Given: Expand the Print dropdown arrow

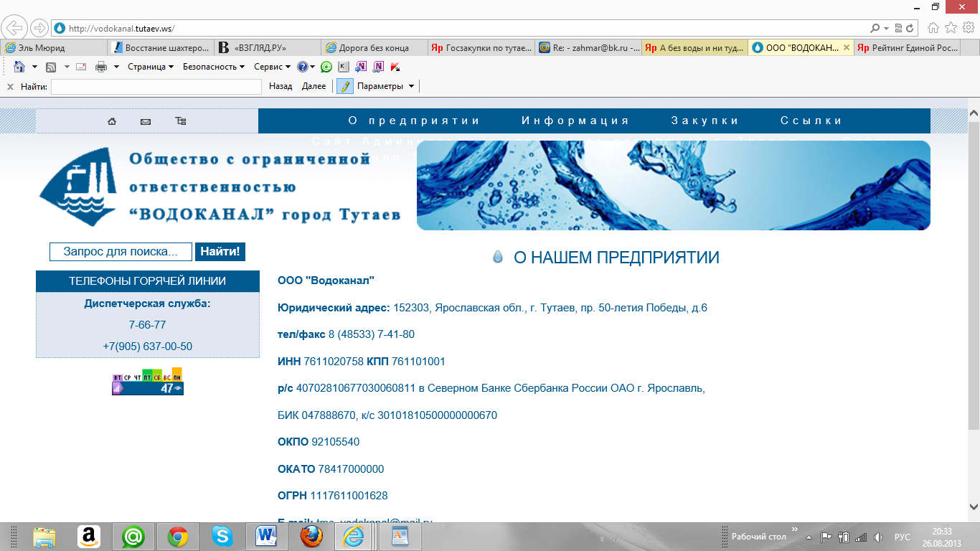Looking at the screenshot, I should click(116, 67).
